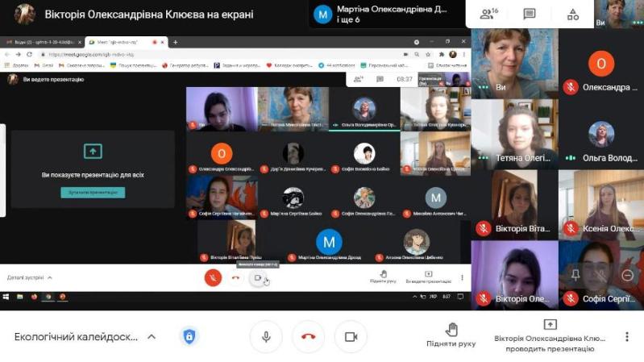In the shared Chrome window, click the back arrow

[7, 54]
